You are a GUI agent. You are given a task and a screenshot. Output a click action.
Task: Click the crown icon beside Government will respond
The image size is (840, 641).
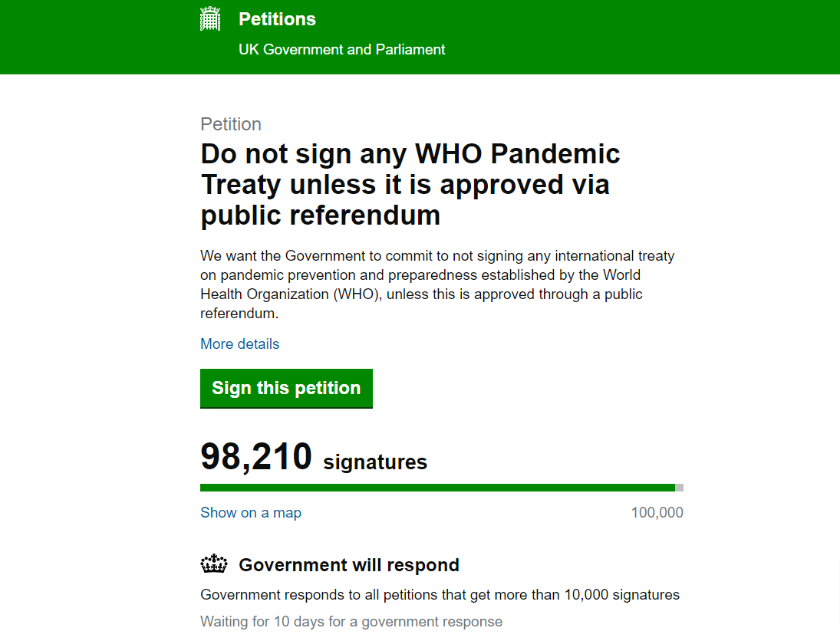pos(214,566)
